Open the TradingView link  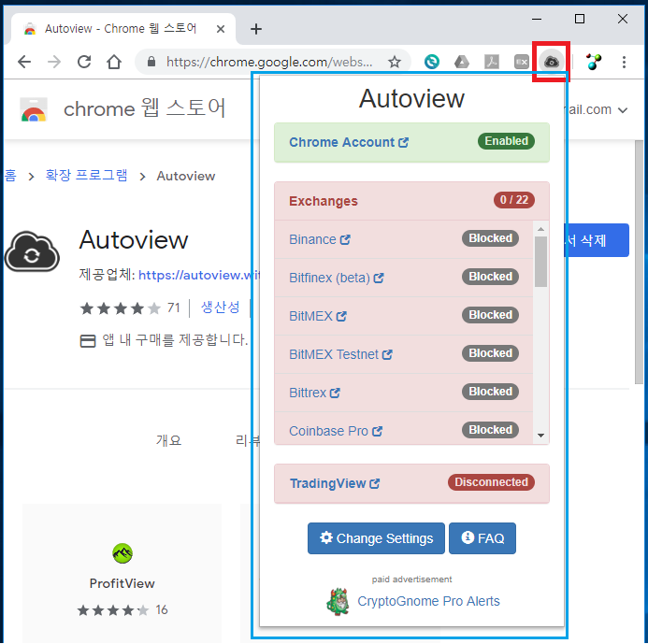335,483
